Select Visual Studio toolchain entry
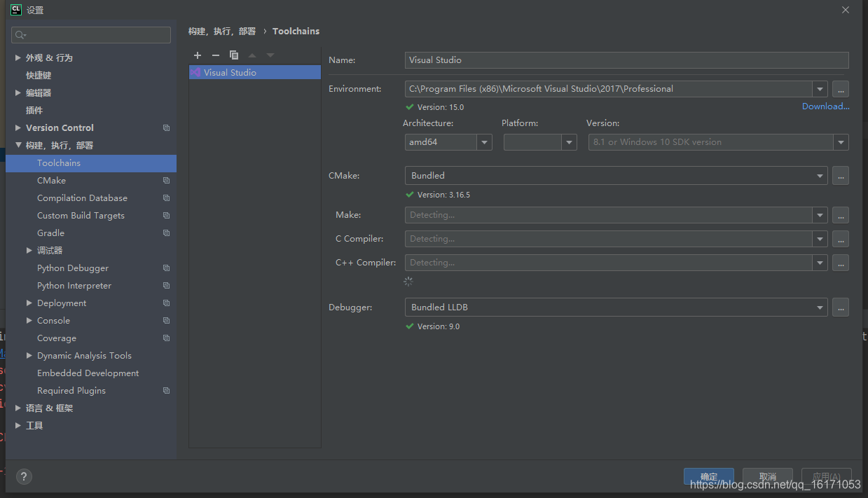 click(x=255, y=72)
